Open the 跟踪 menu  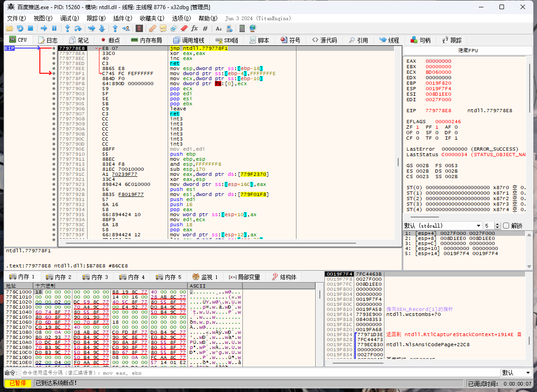click(96, 18)
